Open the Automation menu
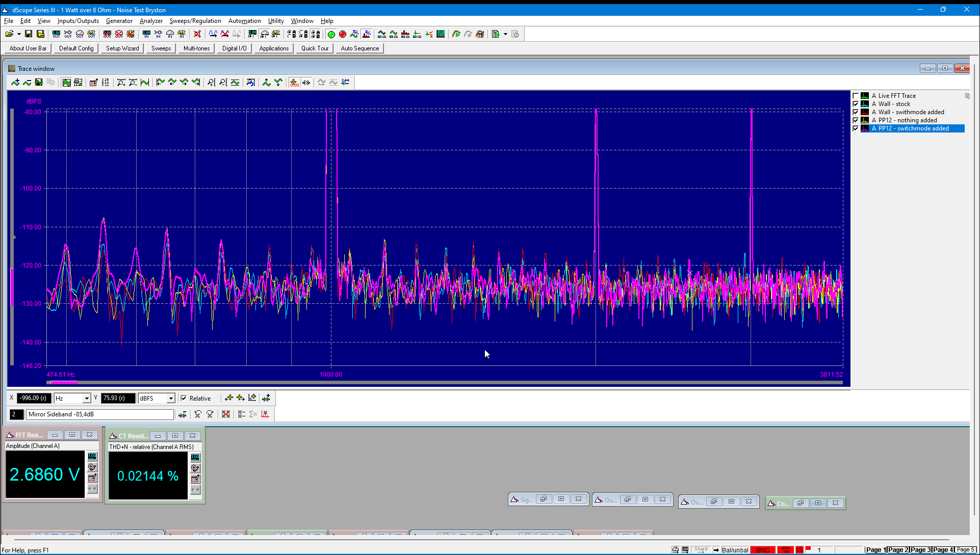The width and height of the screenshot is (980, 555). pyautogui.click(x=245, y=21)
